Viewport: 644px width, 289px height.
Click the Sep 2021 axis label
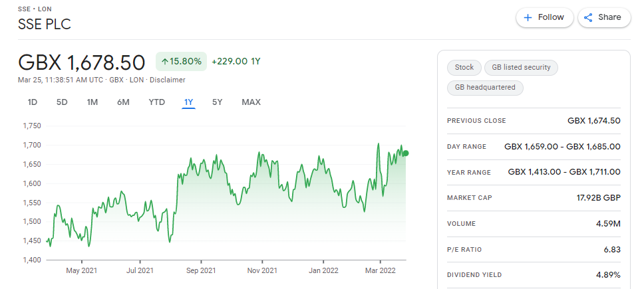click(201, 270)
